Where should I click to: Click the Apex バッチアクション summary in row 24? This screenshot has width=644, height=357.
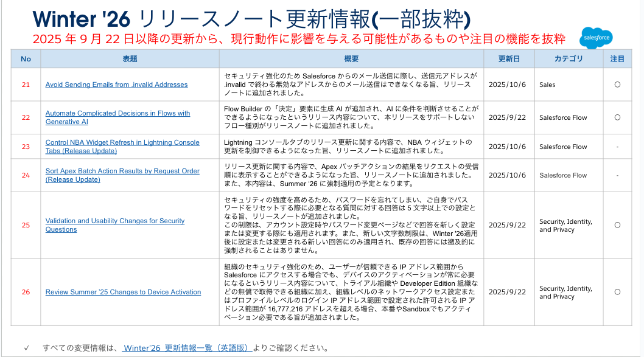(x=351, y=175)
